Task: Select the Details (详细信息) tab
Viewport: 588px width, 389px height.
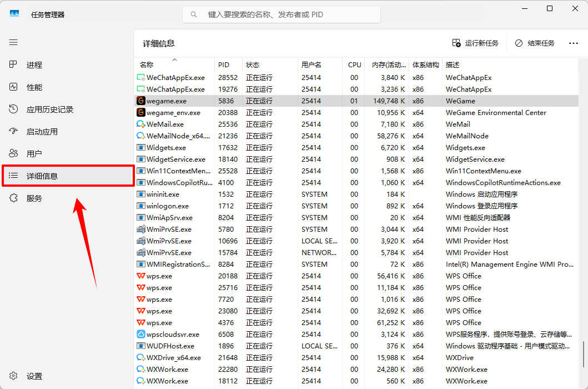Action: point(68,176)
